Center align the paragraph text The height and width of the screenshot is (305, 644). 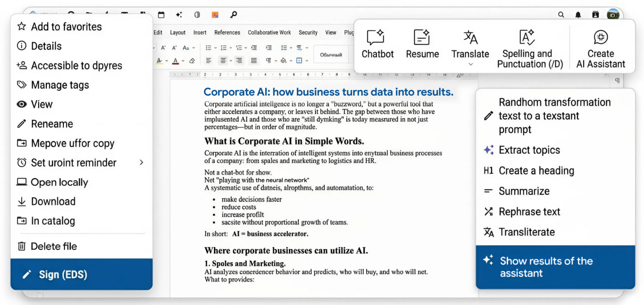pyautogui.click(x=223, y=61)
